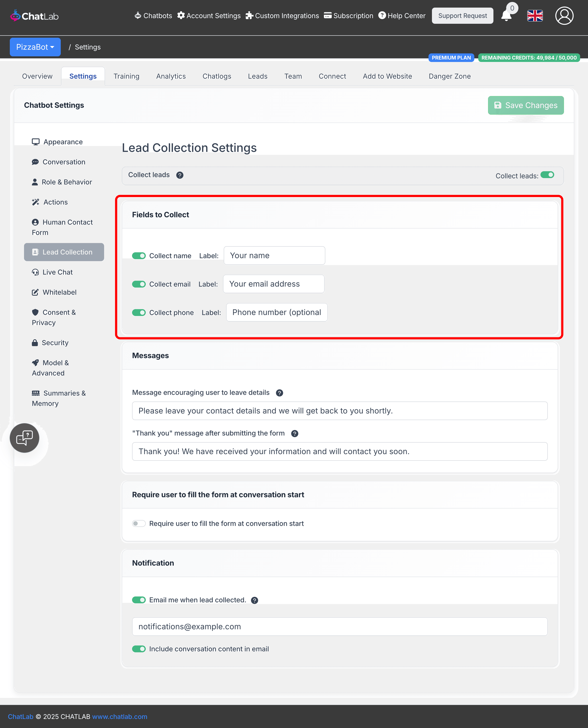Viewport: 588px width, 728px height.
Task: Click the notifications email address field
Action: [x=339, y=626]
